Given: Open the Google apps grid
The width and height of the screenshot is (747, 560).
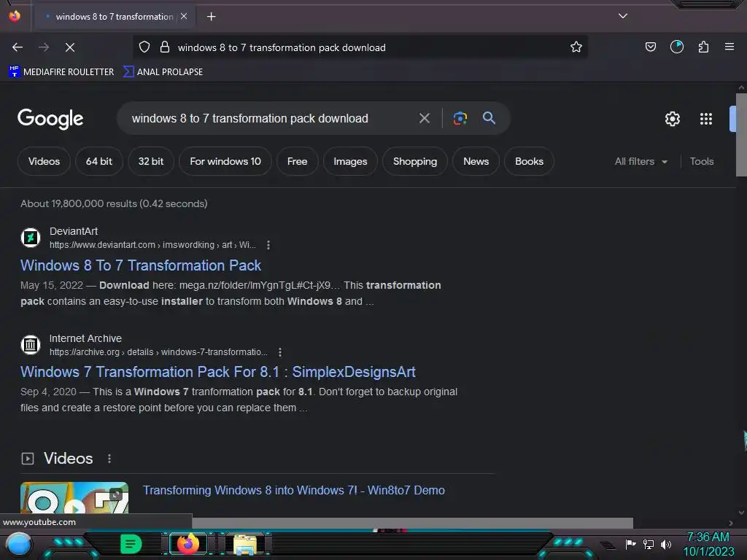Looking at the screenshot, I should 706,119.
